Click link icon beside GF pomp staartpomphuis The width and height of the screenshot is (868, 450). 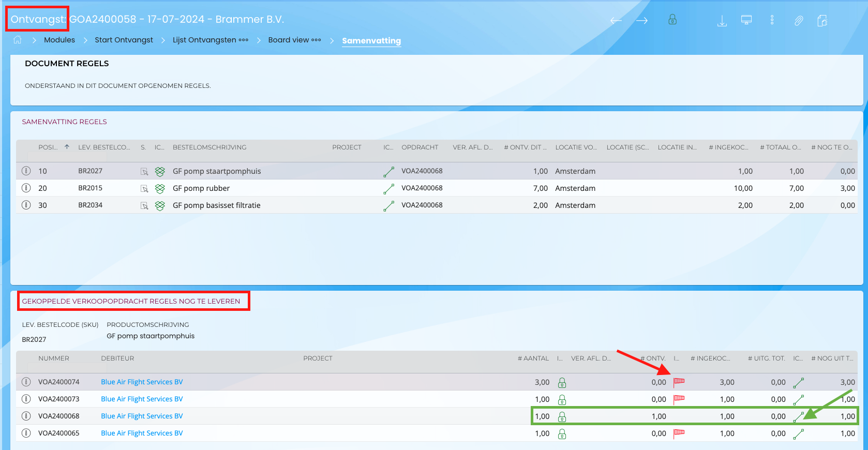click(x=388, y=172)
